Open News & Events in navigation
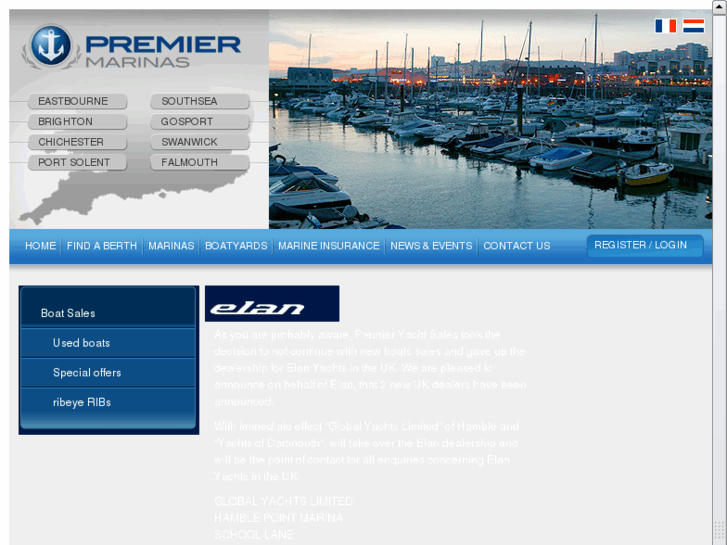The height and width of the screenshot is (545, 727). [x=431, y=246]
